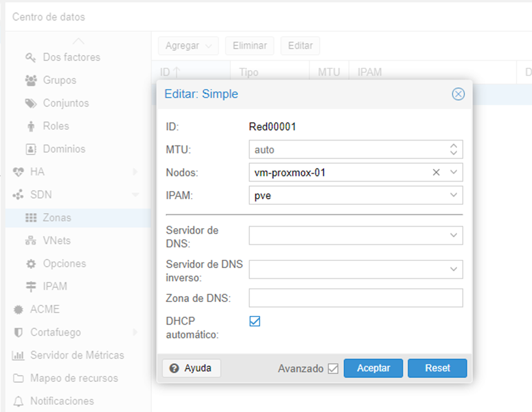
Task: Click the Cortafuego shield icon
Action: tap(18, 332)
